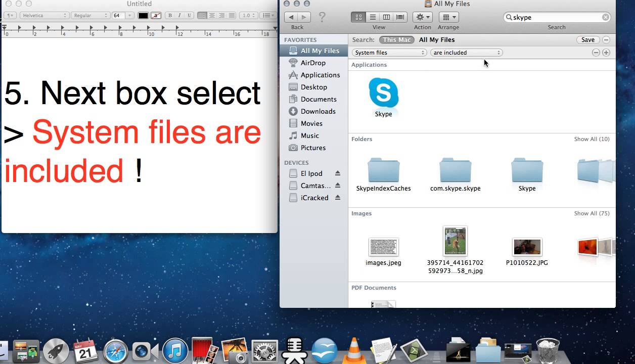Switch Finder to Cover Flow view
This screenshot has width=635, height=364.
(400, 17)
